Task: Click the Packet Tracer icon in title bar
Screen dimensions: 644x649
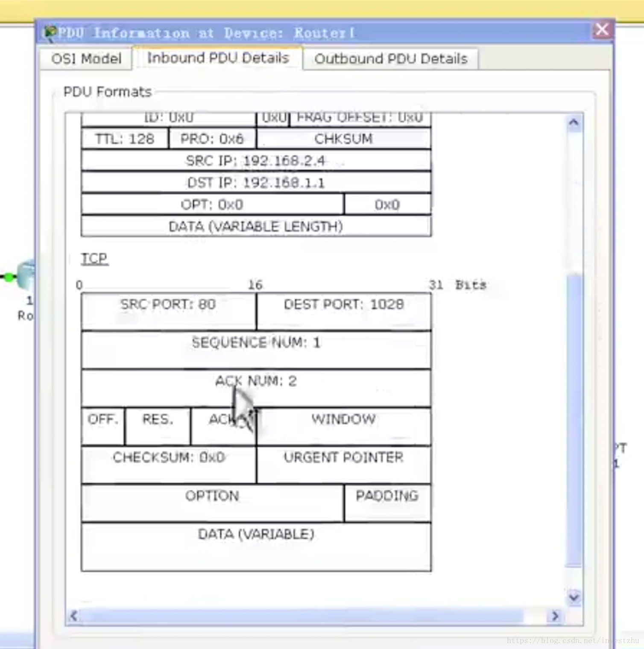Action: (50, 32)
